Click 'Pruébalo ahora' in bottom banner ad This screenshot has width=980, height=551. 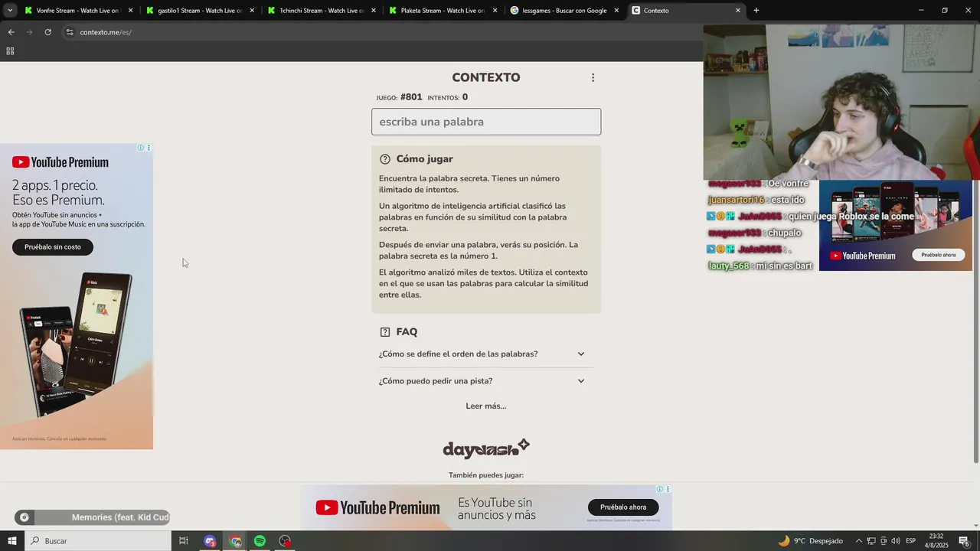(623, 507)
